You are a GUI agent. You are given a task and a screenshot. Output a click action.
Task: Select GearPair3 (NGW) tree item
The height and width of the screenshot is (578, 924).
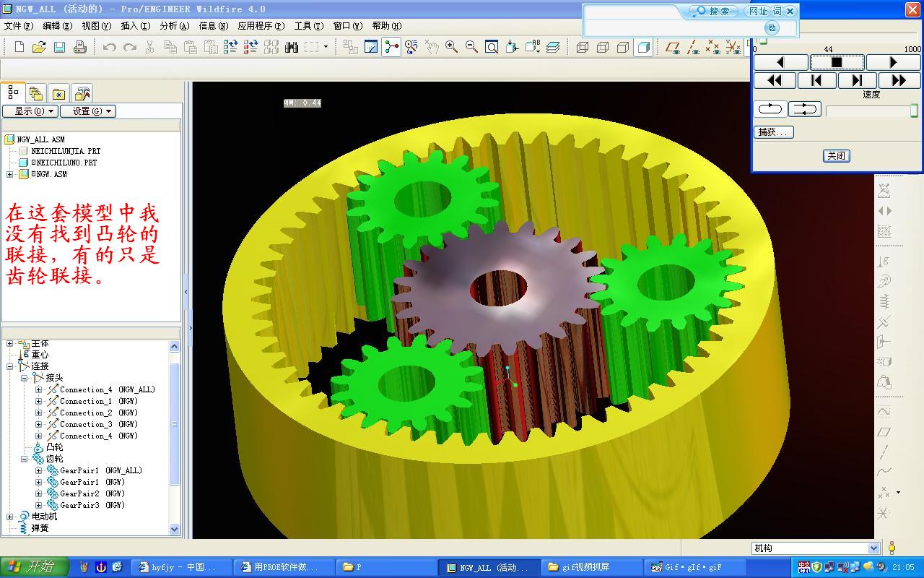pyautogui.click(x=92, y=505)
